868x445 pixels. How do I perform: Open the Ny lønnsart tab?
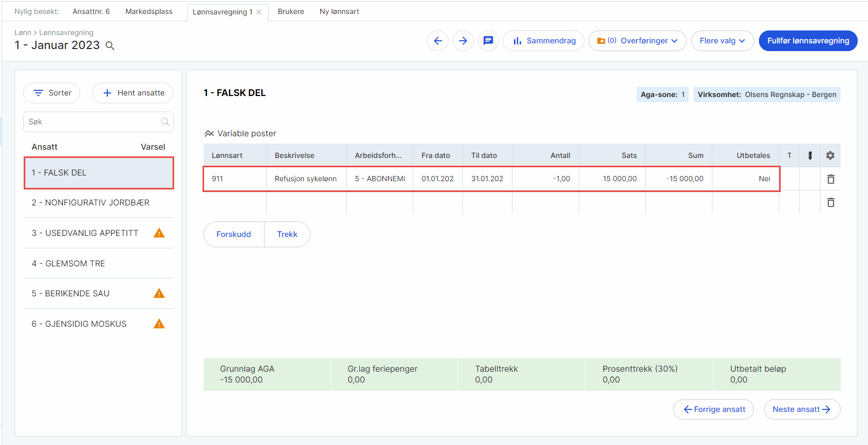(x=339, y=11)
